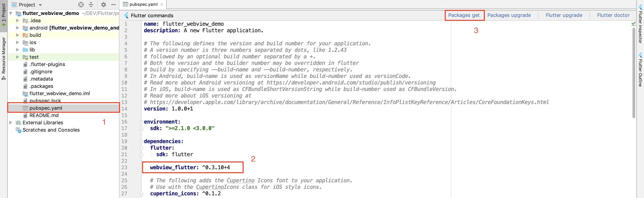This screenshot has height=198, width=644.
Task: Click the ios folder icon
Action: pyautogui.click(x=25, y=43)
